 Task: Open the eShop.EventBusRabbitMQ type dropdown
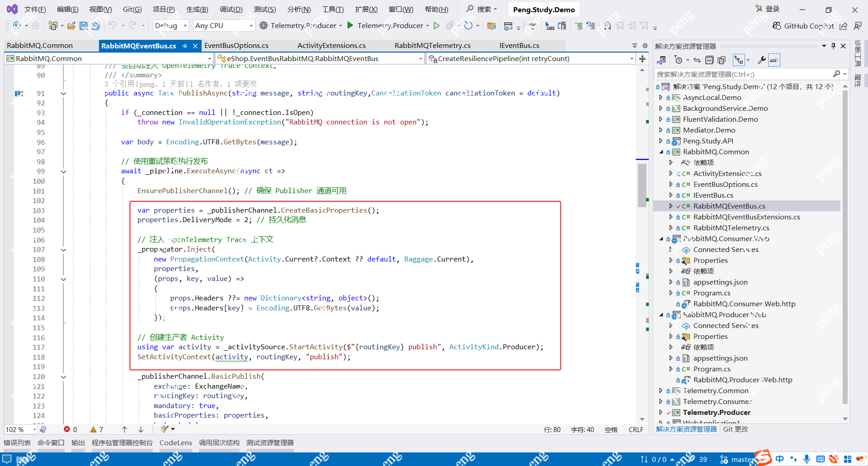coord(320,58)
